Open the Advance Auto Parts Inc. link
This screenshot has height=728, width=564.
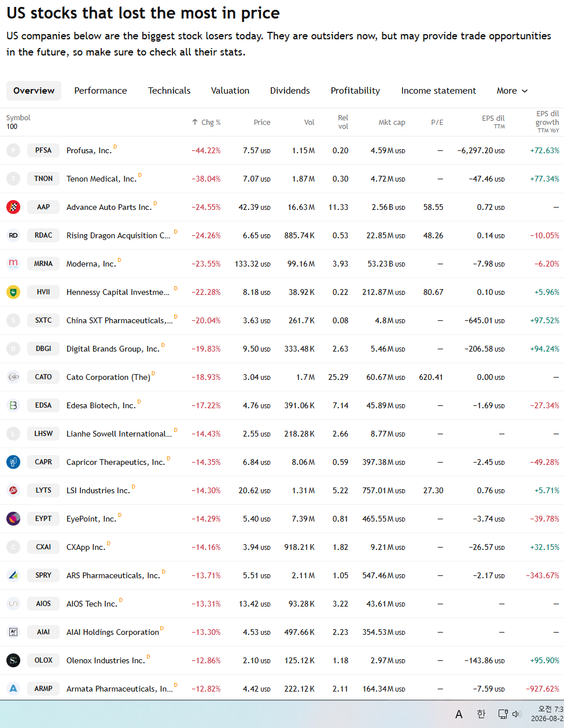109,207
